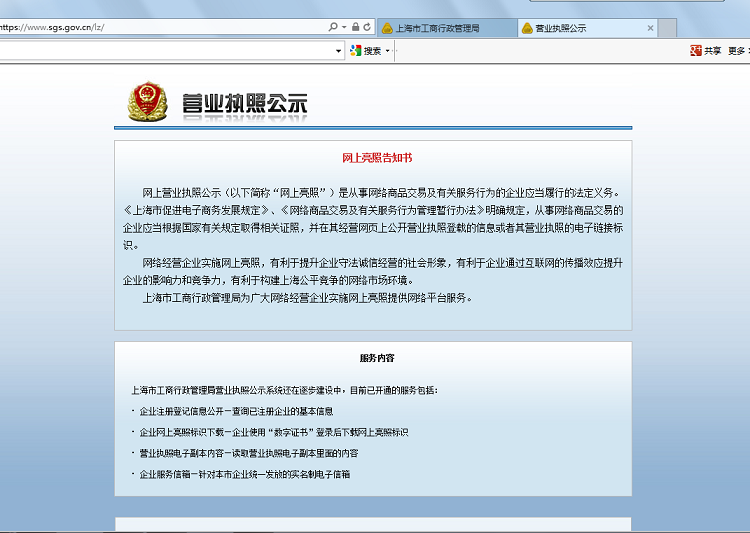Image resolution: width=750 pixels, height=533 pixels.
Task: Click the 企业注册登记信息公开 list item
Action: click(x=236, y=411)
